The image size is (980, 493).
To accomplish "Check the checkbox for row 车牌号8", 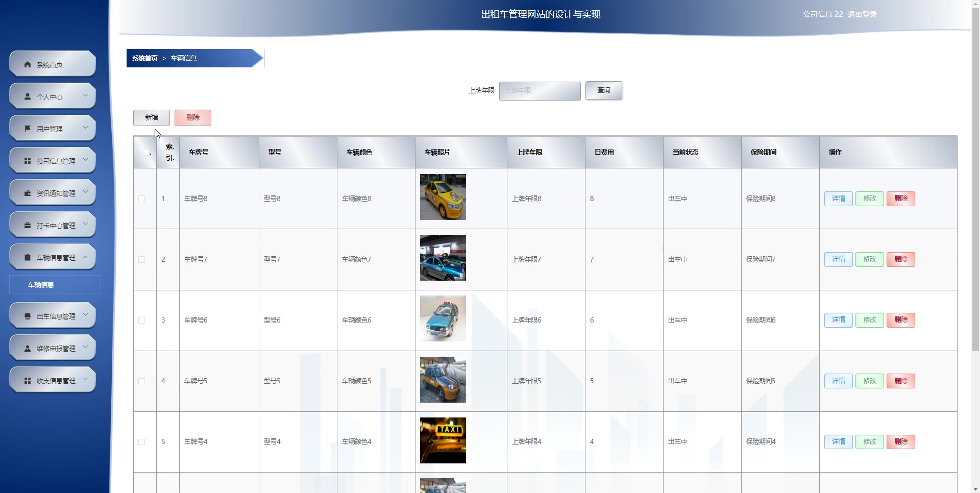I will 142,199.
